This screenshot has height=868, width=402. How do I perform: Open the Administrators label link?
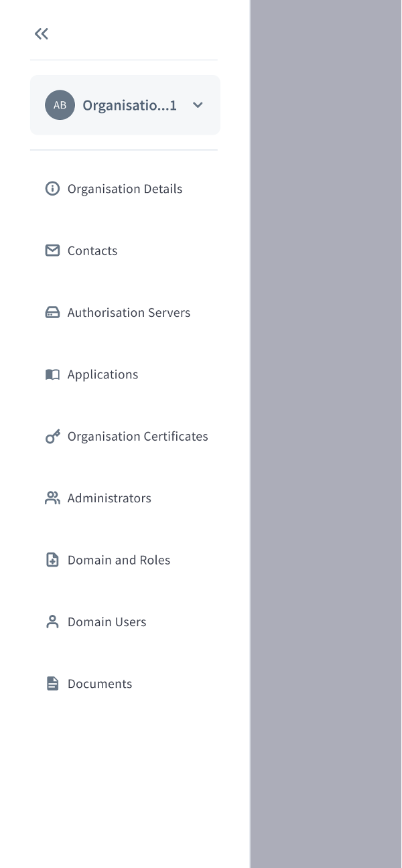tap(109, 498)
